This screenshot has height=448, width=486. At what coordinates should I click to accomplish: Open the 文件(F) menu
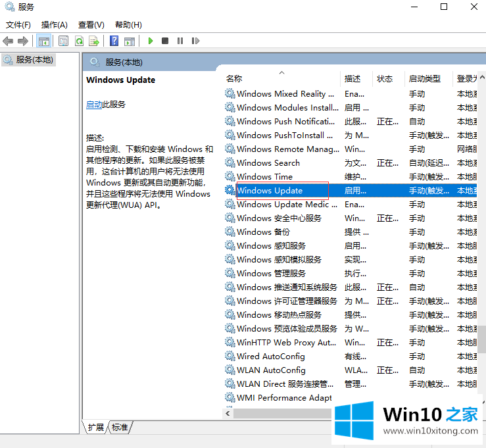pyautogui.click(x=18, y=25)
